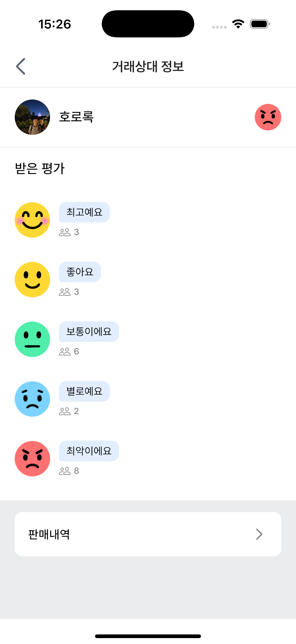Tap the back chevron arrow
This screenshot has width=296, height=644.
tap(21, 66)
